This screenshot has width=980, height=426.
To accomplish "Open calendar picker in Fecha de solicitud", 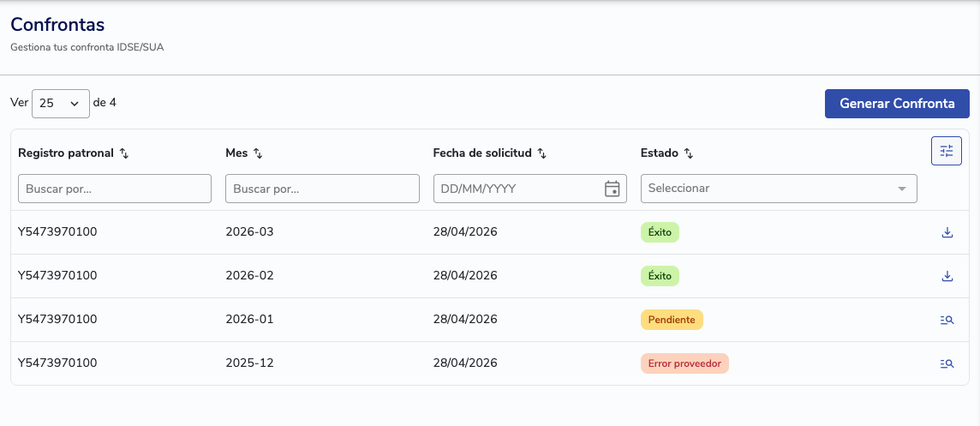I will 612,189.
